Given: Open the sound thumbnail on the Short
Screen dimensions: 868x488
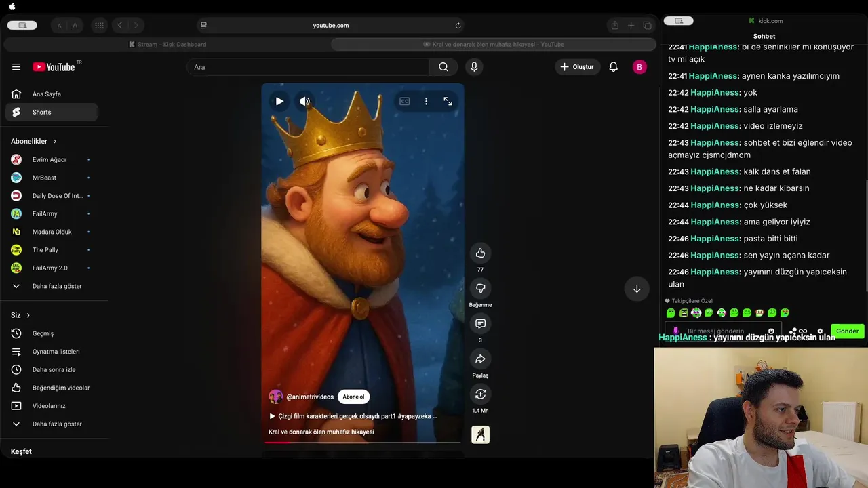Looking at the screenshot, I should [x=480, y=434].
